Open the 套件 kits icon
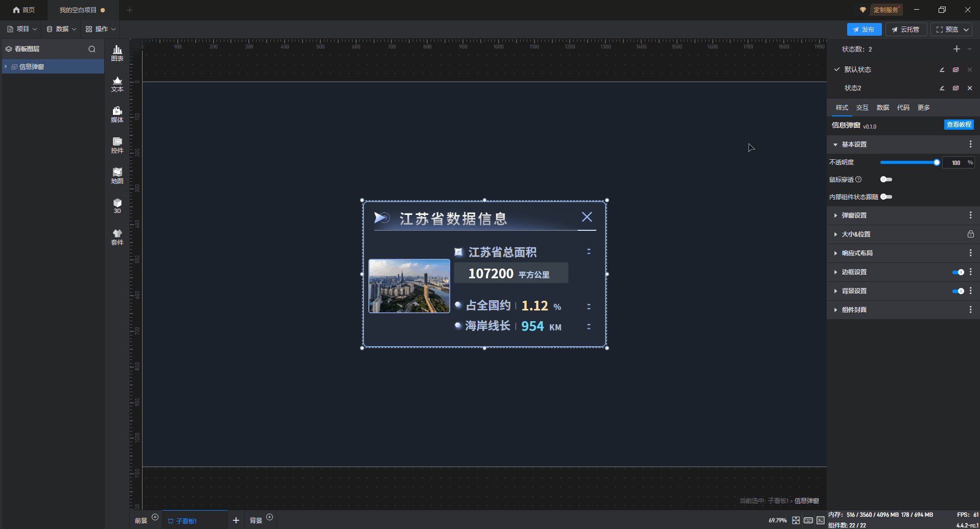 tap(117, 237)
